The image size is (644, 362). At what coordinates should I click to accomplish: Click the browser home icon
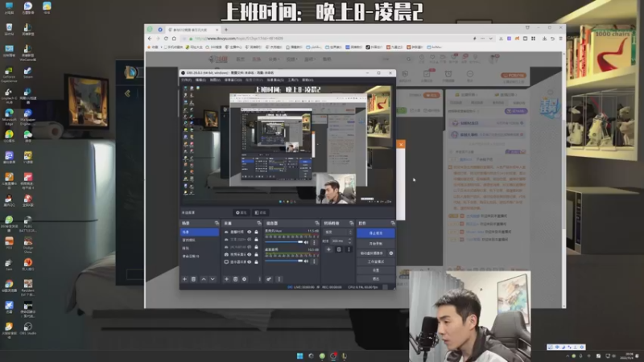point(174,39)
